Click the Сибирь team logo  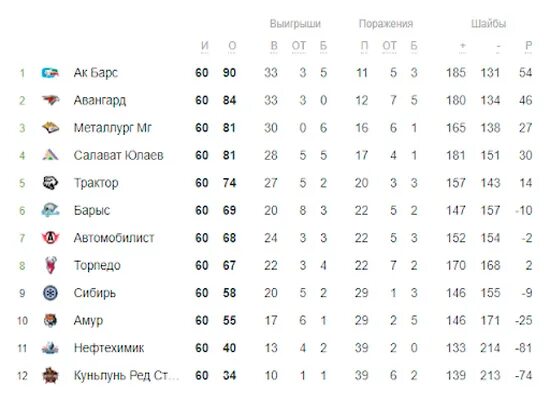tap(50, 293)
